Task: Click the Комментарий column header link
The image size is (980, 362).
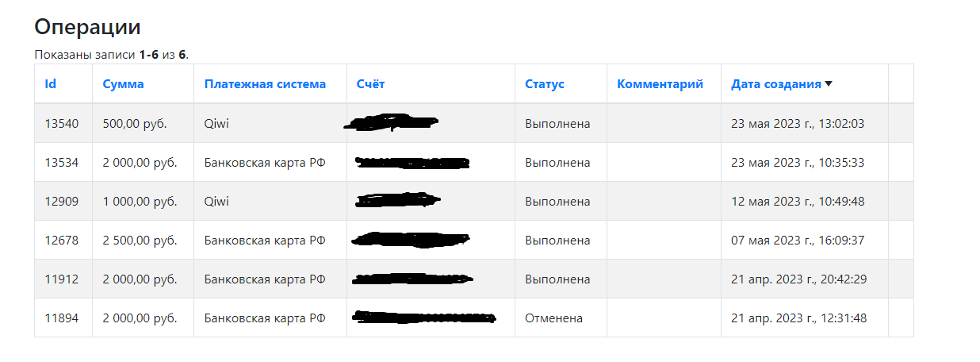Action: coord(660,84)
